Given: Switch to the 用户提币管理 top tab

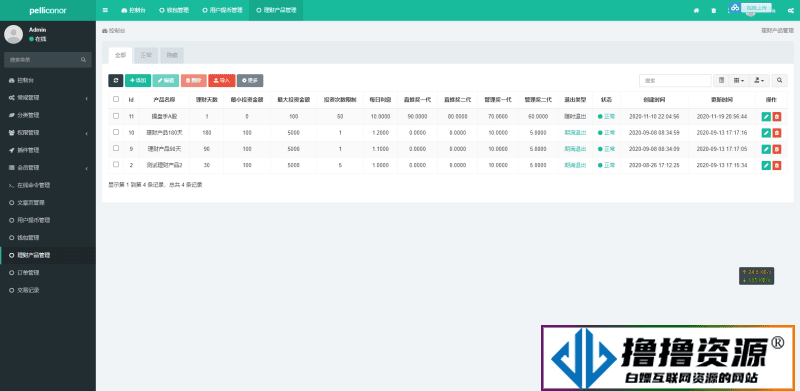Looking at the screenshot, I should 222,10.
